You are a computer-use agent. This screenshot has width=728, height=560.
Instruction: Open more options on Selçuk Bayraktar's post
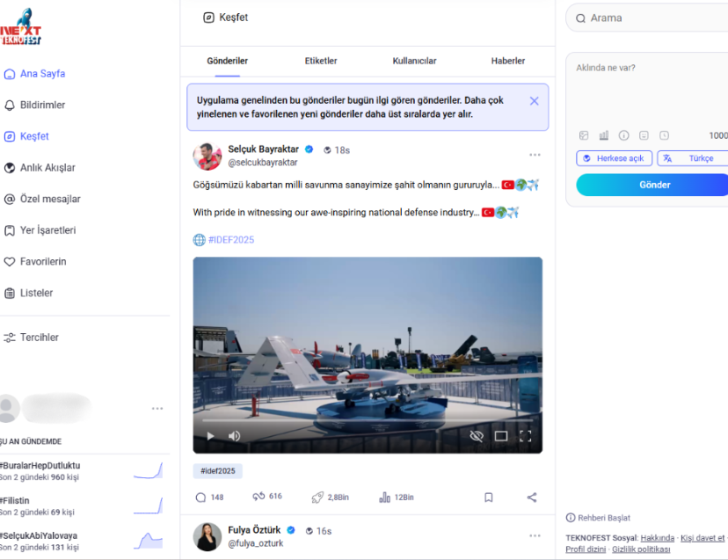535,156
